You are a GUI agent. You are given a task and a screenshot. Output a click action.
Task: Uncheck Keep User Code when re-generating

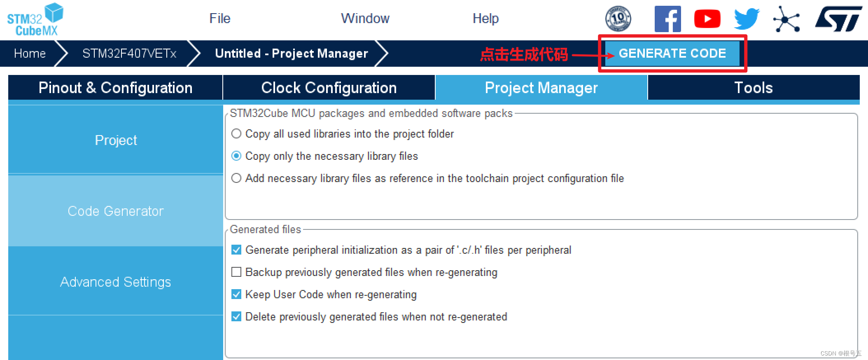[x=236, y=295]
